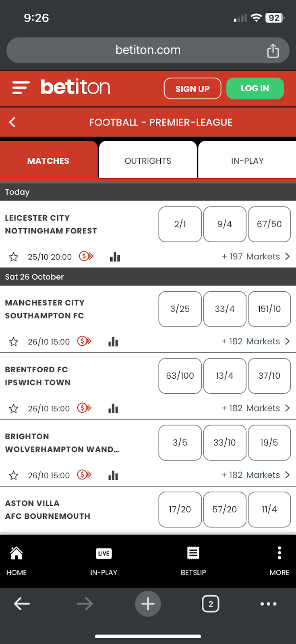Switch to the In-Play tab

[x=247, y=161]
